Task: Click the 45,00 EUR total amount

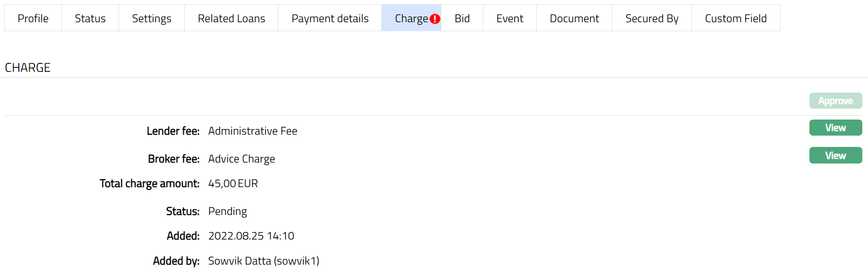Action: (233, 183)
